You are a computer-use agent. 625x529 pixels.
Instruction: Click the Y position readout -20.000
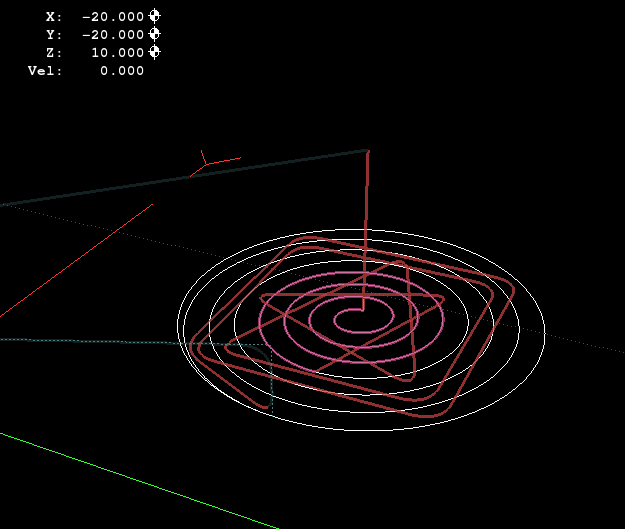point(113,35)
